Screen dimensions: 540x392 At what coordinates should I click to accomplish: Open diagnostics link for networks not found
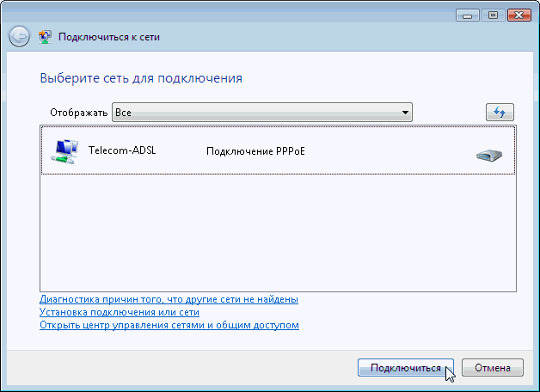point(169,299)
